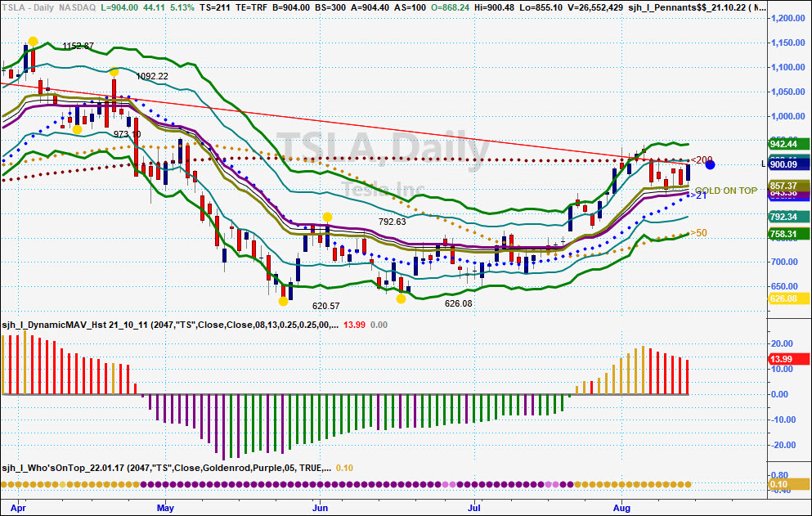Click the O=868.24 open value
The width and height of the screenshot is (812, 516).
tap(451, 8)
